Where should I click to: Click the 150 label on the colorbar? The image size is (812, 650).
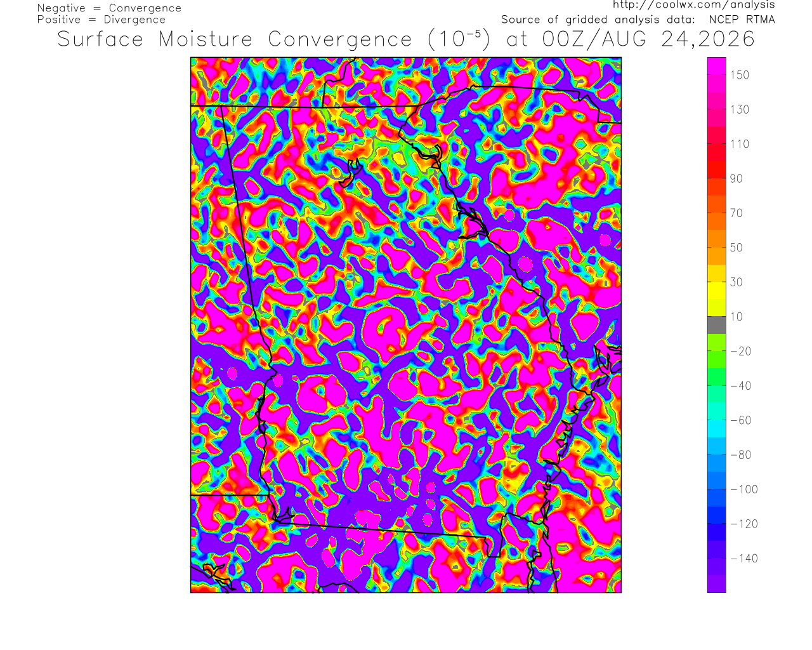point(740,75)
